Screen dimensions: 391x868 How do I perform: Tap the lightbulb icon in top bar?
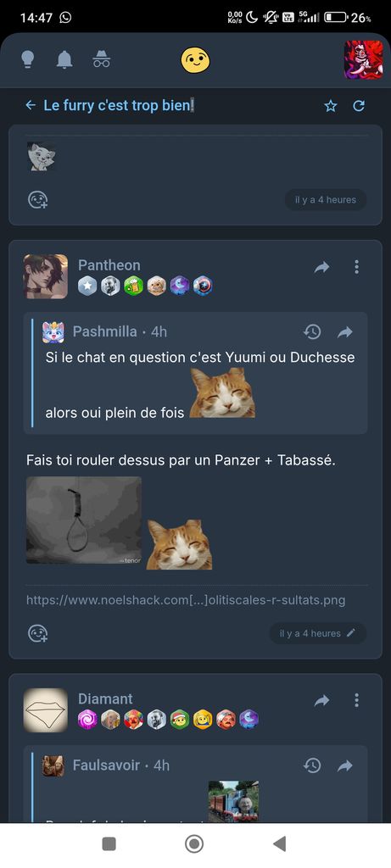pyautogui.click(x=27, y=59)
